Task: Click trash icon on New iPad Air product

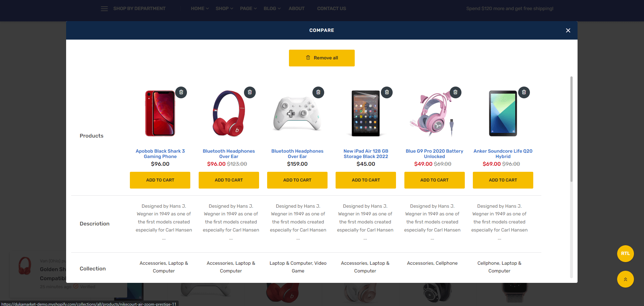Action: pyautogui.click(x=387, y=92)
